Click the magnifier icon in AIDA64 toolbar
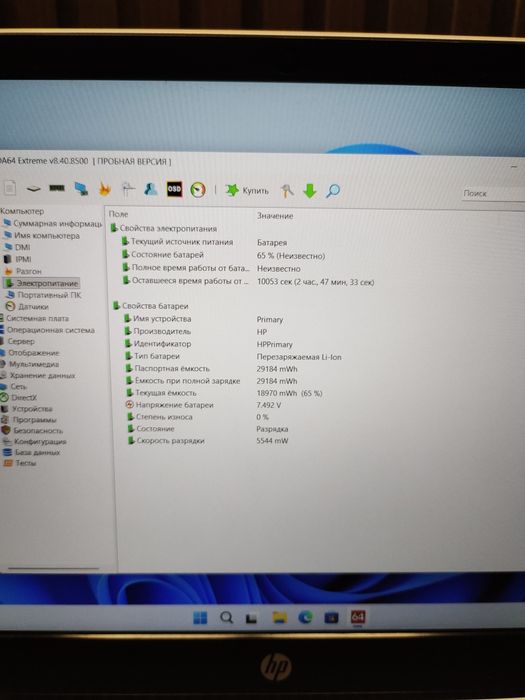Screen dimensions: 525x700 tap(333, 191)
